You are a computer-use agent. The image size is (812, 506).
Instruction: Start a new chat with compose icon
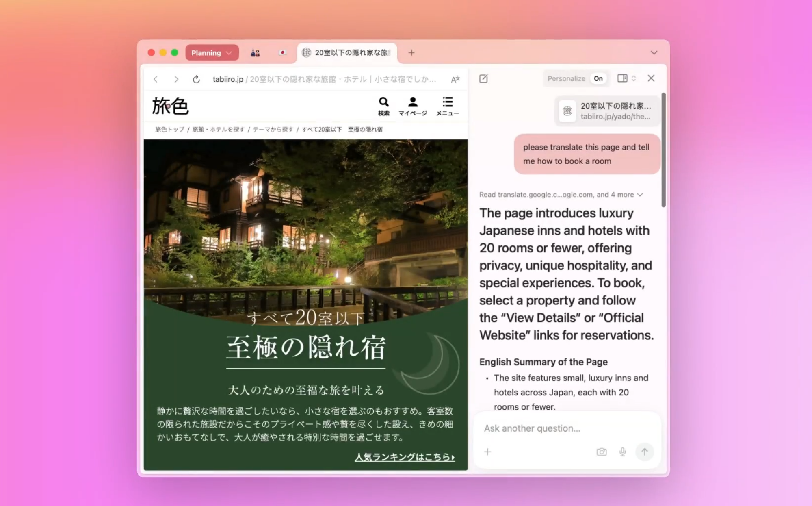(483, 78)
